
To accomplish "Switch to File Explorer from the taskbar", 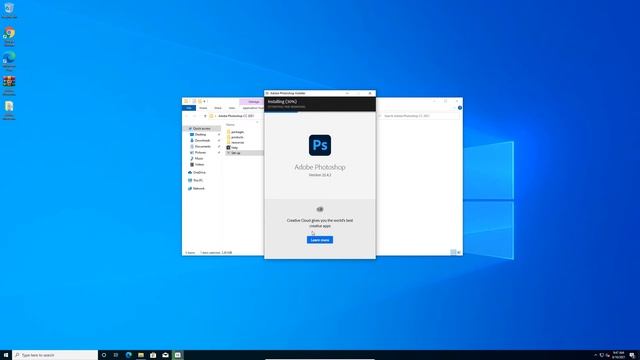I will coord(141,355).
